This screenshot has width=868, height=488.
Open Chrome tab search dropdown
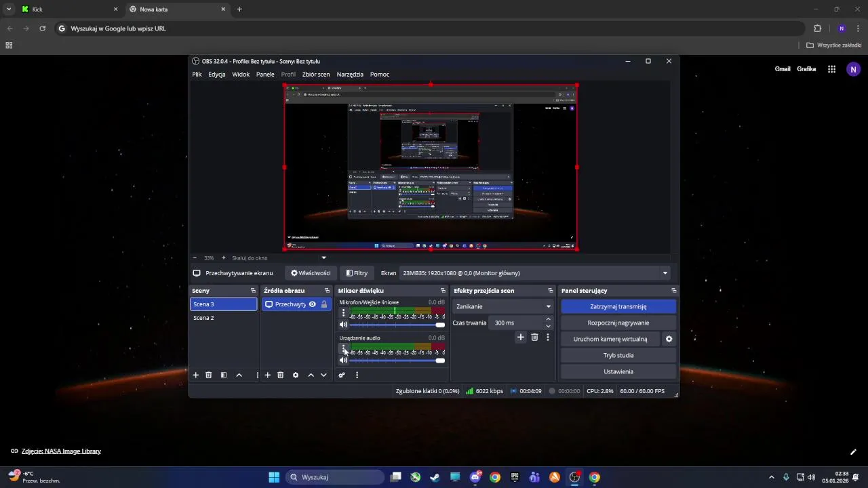click(x=9, y=9)
